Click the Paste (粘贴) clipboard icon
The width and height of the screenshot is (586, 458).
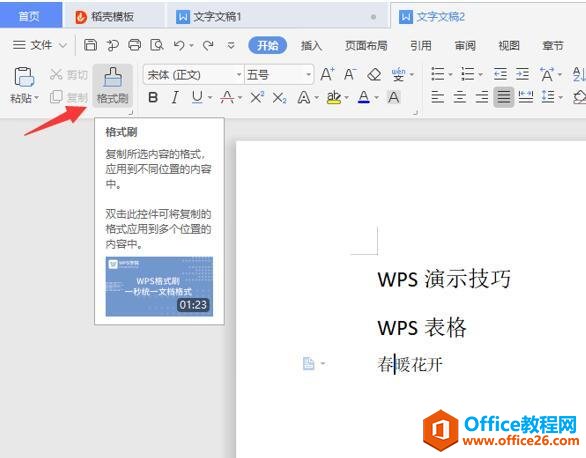tap(24, 77)
